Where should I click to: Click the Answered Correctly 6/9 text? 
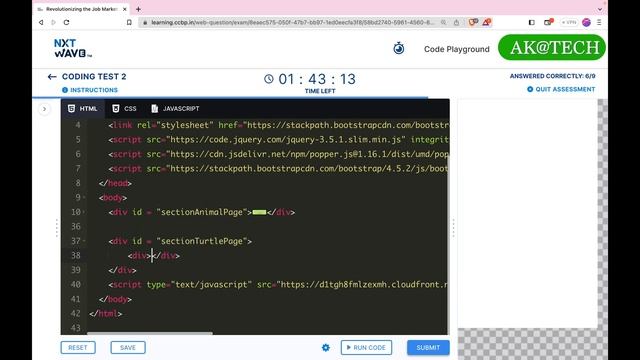552,76
